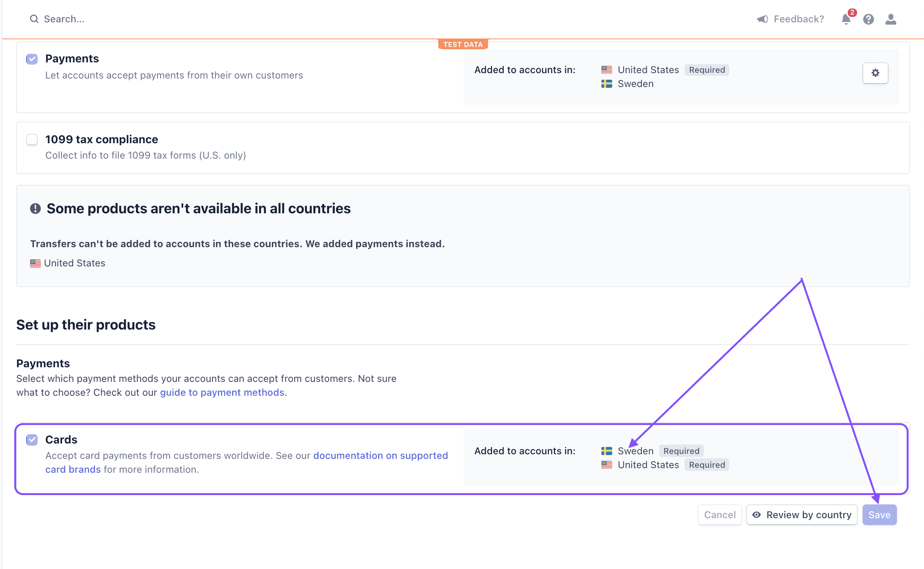
Task: Click Required badge beside Sweden in Cards
Action: [x=681, y=451]
